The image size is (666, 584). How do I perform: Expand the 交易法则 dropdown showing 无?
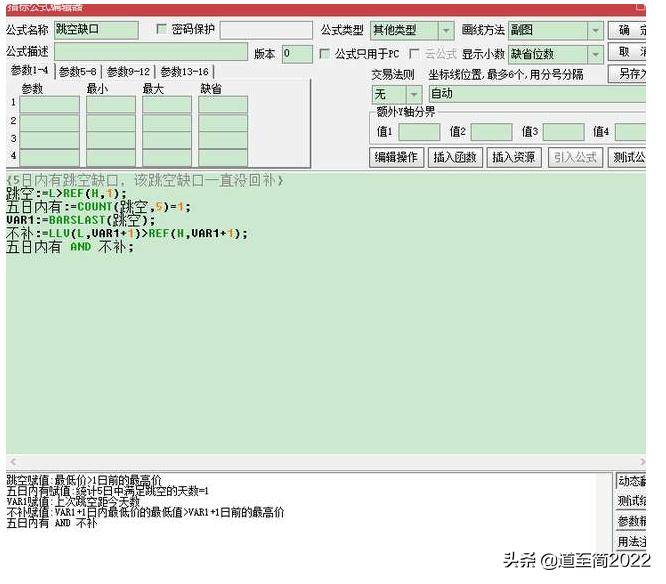397,94
